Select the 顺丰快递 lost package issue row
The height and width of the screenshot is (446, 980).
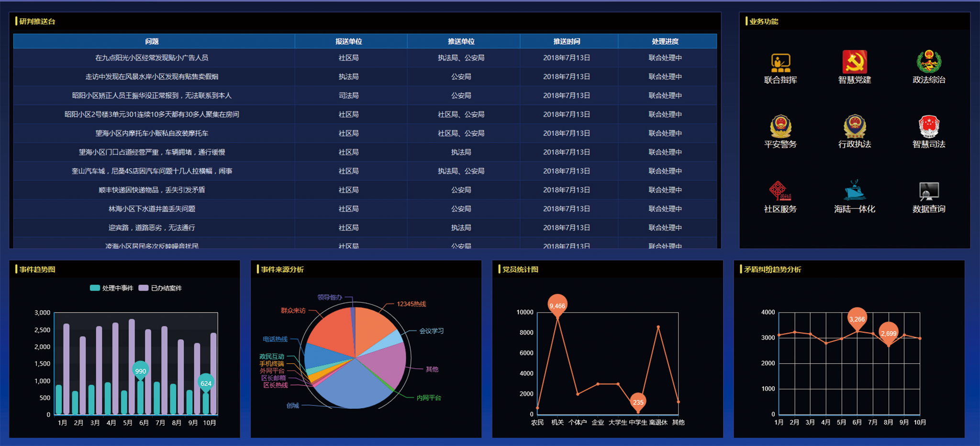point(152,190)
